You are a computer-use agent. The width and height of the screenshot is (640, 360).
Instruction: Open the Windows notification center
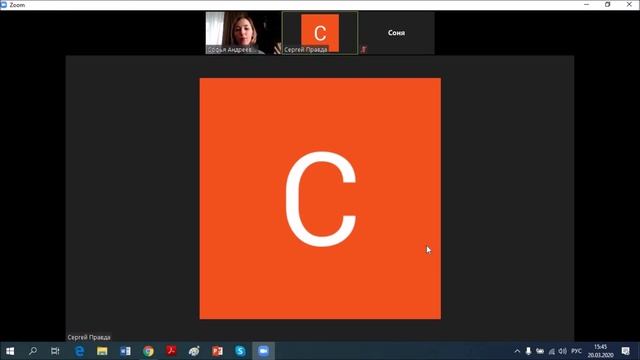click(625, 351)
